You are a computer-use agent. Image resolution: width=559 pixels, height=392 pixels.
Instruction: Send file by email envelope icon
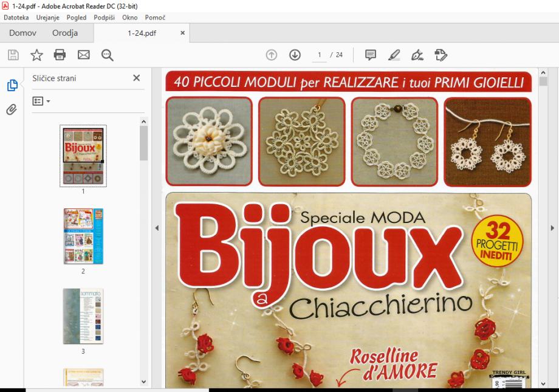pos(84,55)
